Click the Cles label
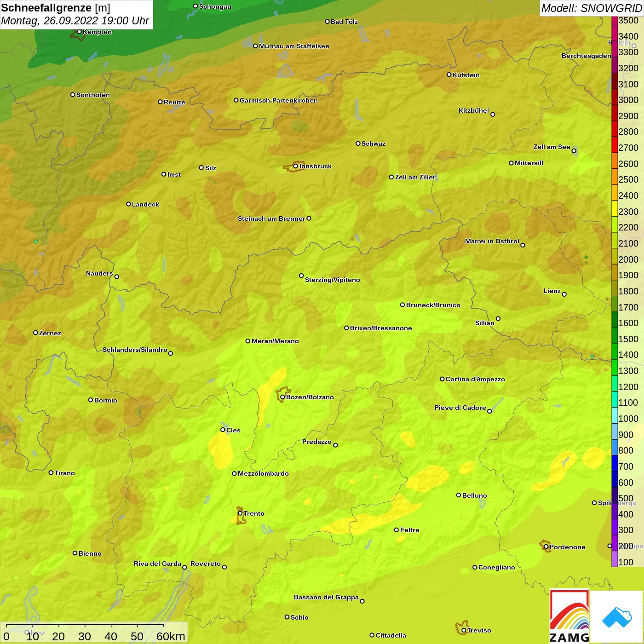Viewport: 644px width, 644px height. coord(233,430)
